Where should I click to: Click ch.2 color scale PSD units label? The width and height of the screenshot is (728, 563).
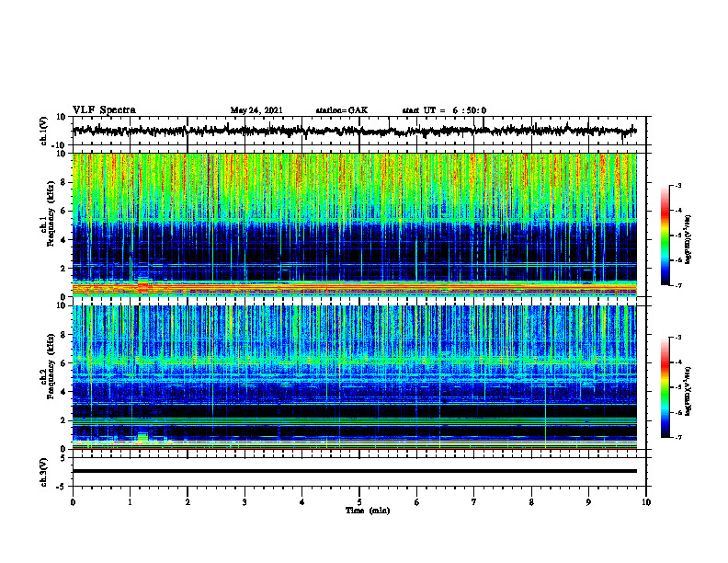(x=688, y=391)
